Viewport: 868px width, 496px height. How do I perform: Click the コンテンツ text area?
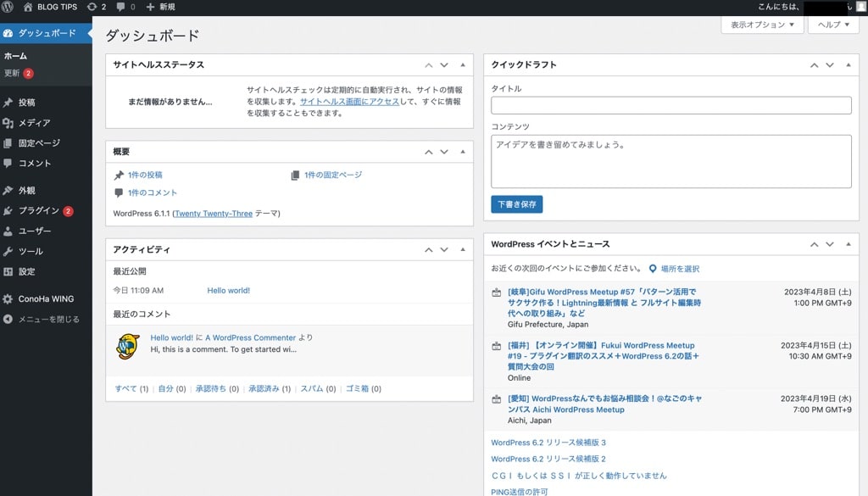coord(671,162)
